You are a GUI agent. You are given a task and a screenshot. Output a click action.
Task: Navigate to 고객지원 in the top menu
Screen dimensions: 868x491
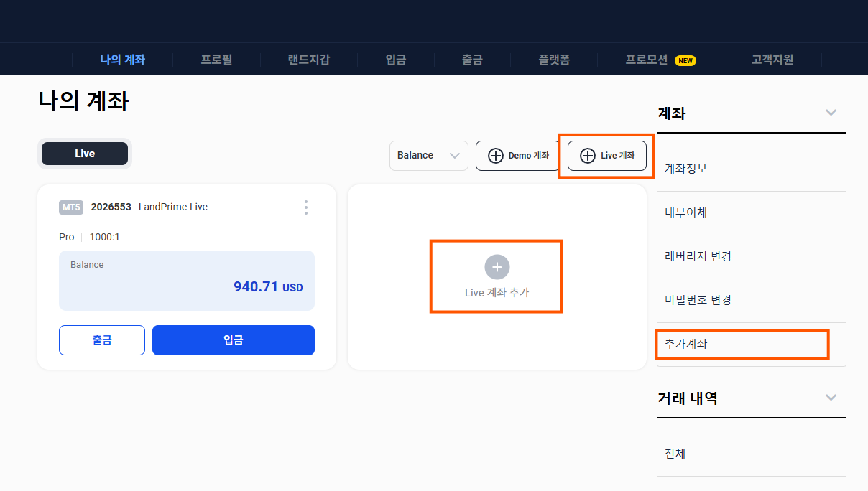coord(771,60)
